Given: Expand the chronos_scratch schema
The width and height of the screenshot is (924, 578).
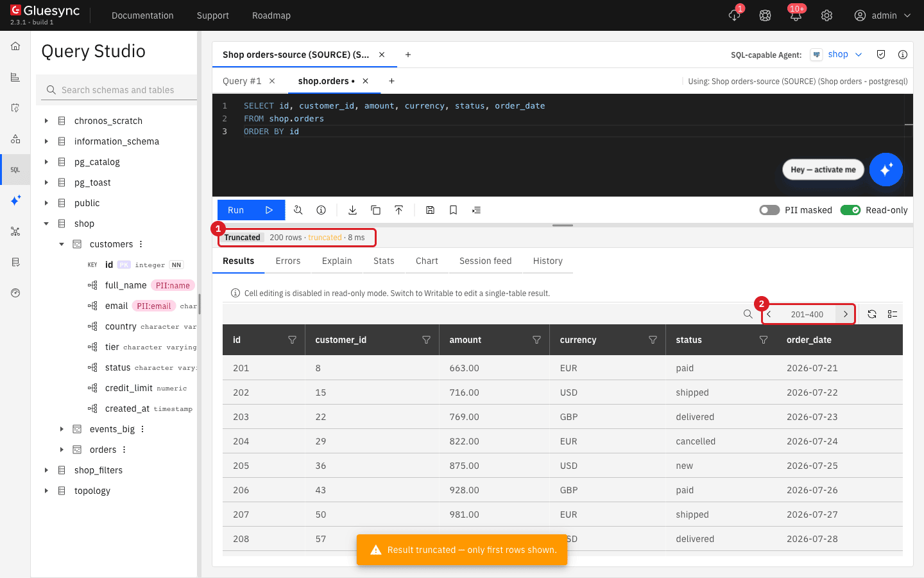Looking at the screenshot, I should 46,121.
